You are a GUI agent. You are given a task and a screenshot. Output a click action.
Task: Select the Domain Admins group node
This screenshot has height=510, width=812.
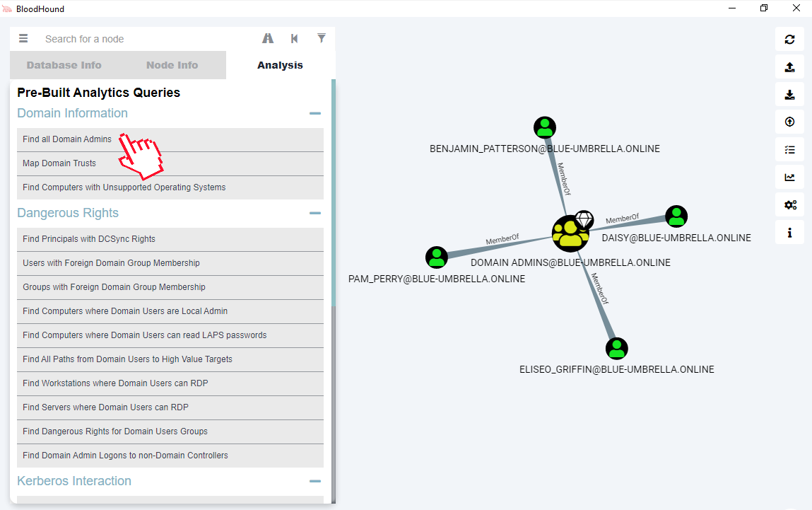point(570,233)
